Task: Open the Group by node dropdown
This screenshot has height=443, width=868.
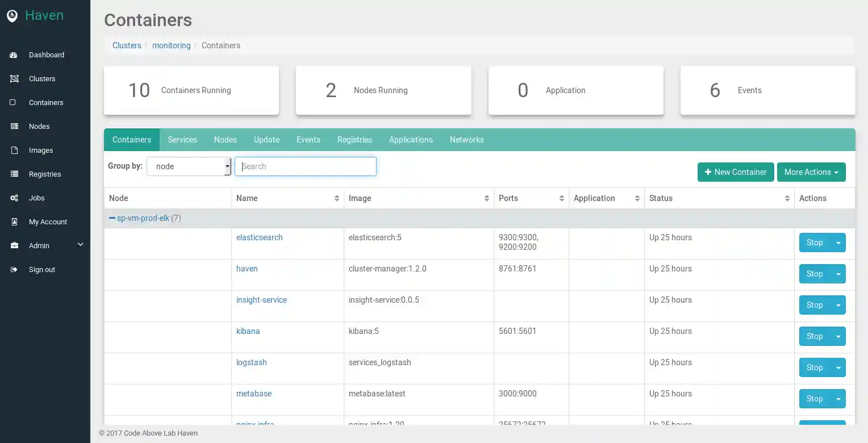Action: 189,166
